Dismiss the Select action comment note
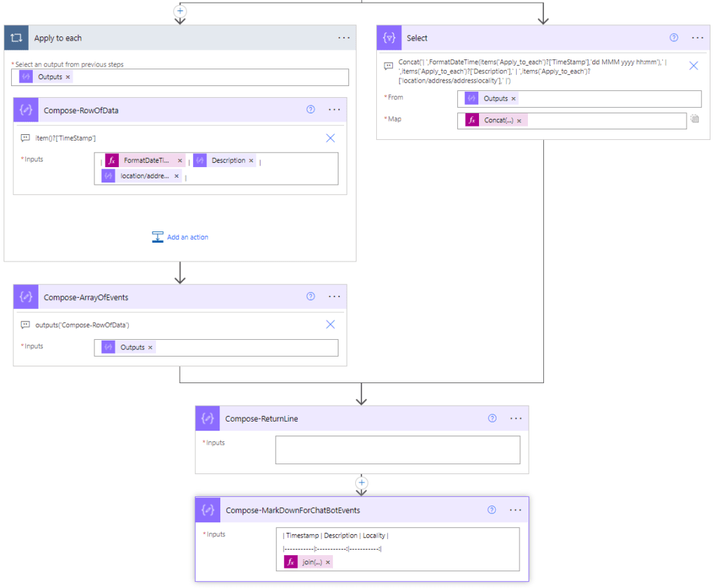 694,66
